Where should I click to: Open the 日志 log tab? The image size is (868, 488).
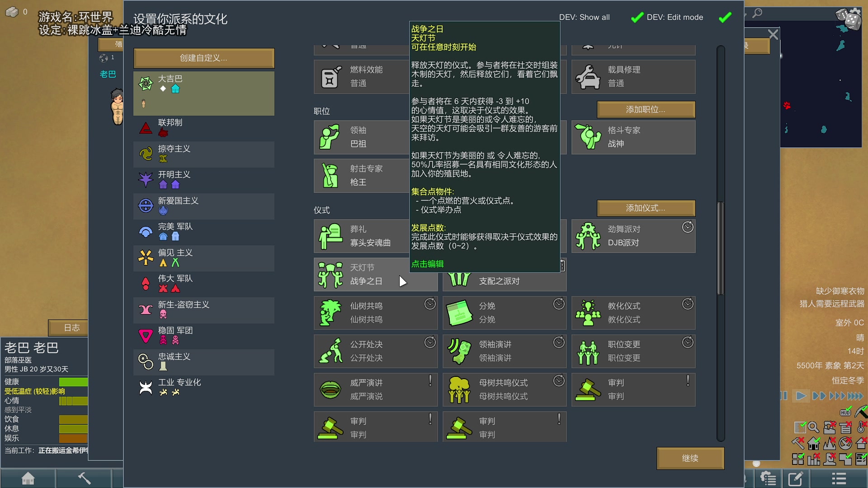(x=68, y=328)
